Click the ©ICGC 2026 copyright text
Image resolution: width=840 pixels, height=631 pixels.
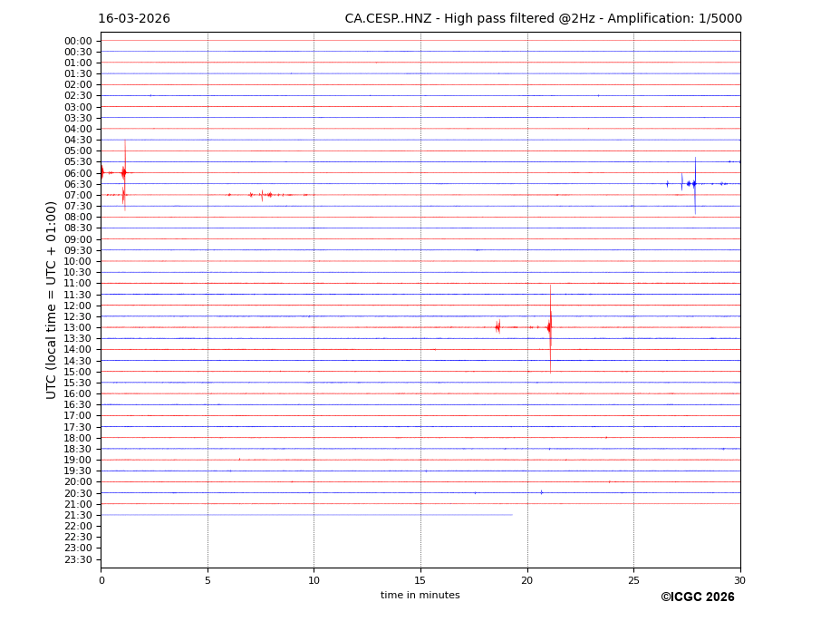[x=697, y=597]
